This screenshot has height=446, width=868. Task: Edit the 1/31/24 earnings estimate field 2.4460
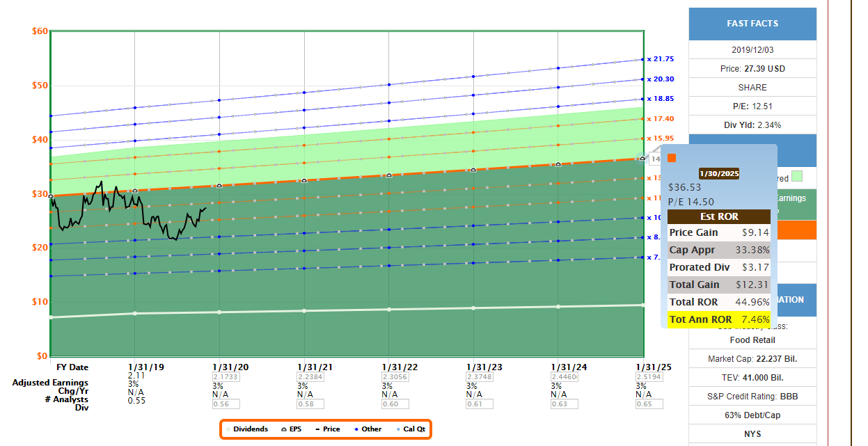pyautogui.click(x=566, y=376)
